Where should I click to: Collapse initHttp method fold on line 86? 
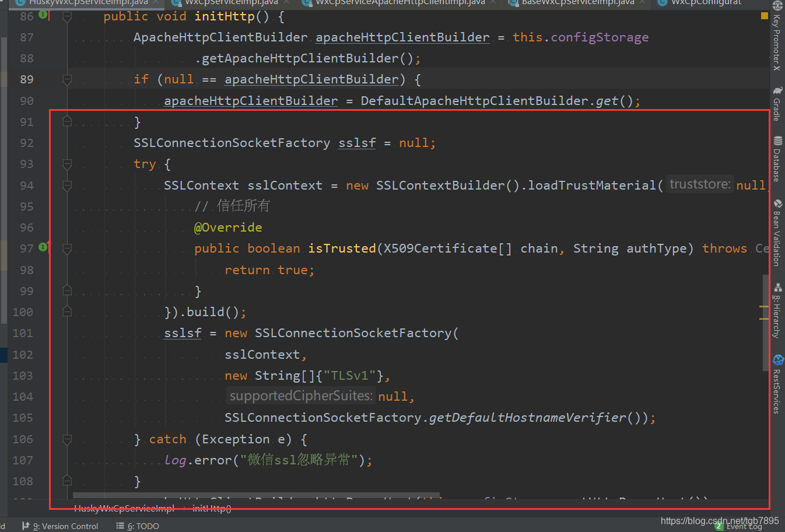click(67, 16)
